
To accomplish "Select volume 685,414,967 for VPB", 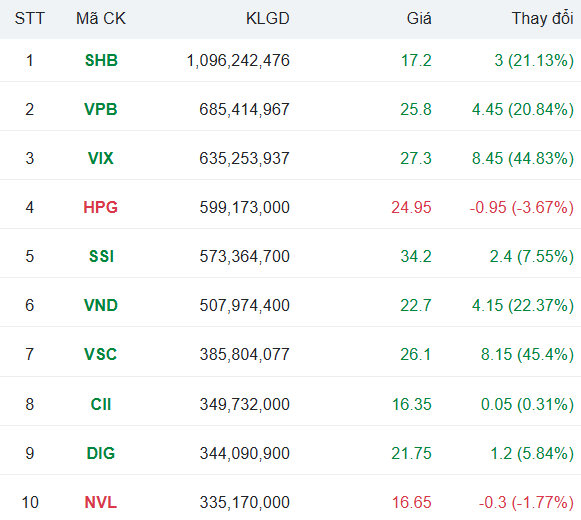I will (245, 109).
